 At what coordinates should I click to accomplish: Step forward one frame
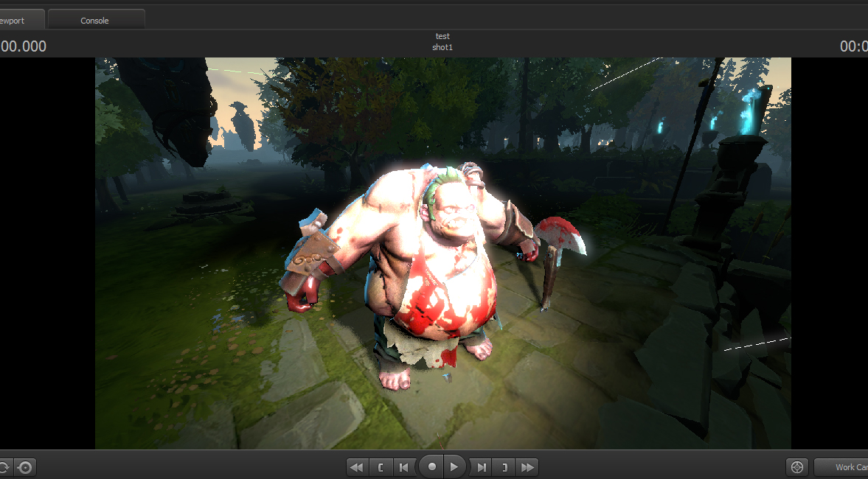(x=481, y=467)
